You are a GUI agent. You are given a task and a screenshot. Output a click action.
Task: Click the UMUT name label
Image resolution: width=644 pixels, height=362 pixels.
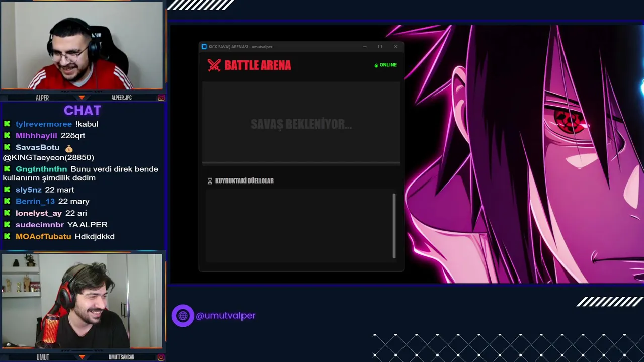click(43, 357)
